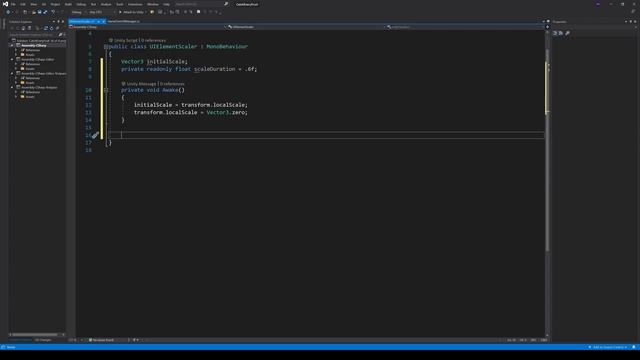Click the Solution Explorer Home icon

click(x=23, y=28)
